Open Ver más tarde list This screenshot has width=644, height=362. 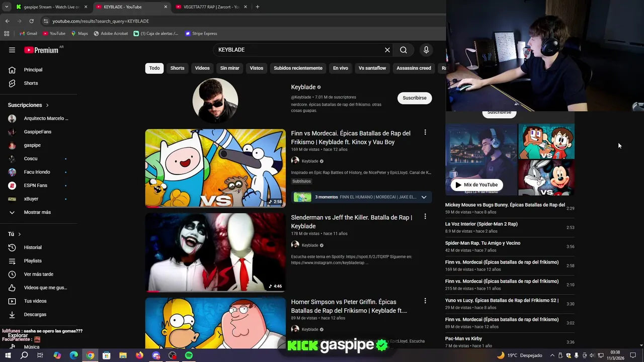[x=38, y=274]
